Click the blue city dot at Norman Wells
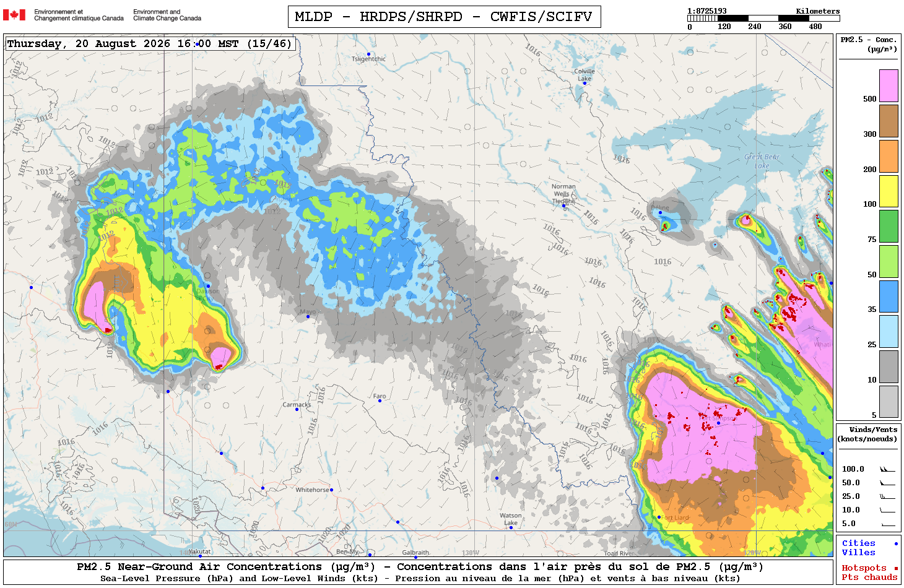This screenshot has width=904, height=588. (x=564, y=205)
